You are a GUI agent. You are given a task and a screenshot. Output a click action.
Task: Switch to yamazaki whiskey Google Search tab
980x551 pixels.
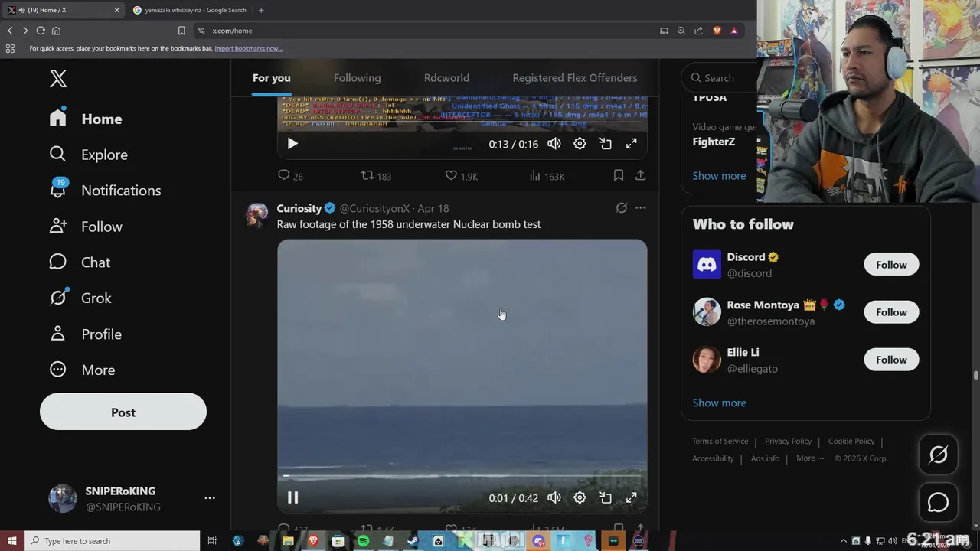click(x=189, y=10)
